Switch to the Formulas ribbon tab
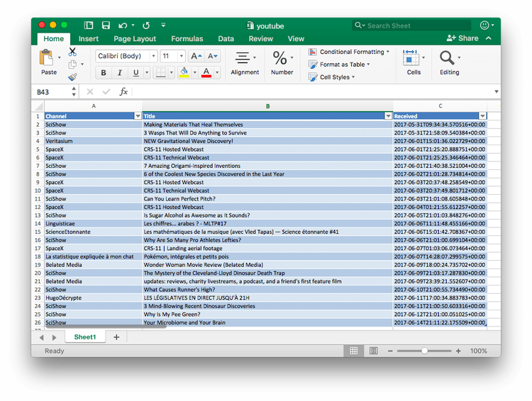The width and height of the screenshot is (532, 401). 187,39
